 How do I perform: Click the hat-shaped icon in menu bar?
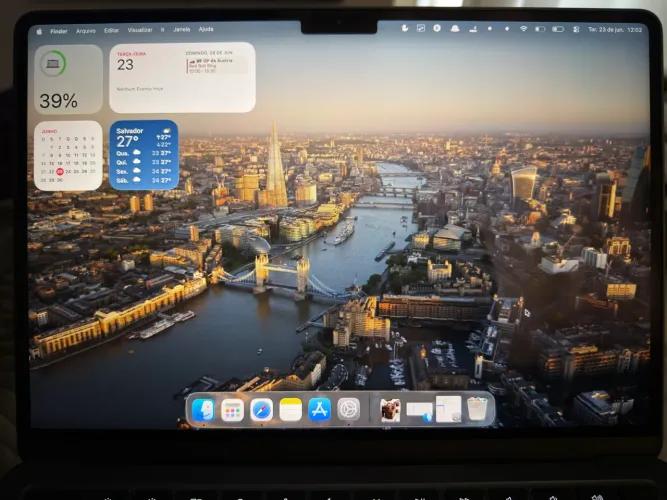(x=455, y=29)
